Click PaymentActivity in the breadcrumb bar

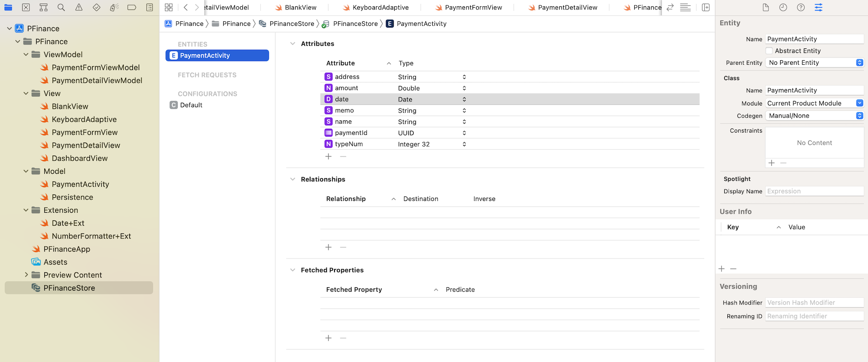[x=416, y=24]
